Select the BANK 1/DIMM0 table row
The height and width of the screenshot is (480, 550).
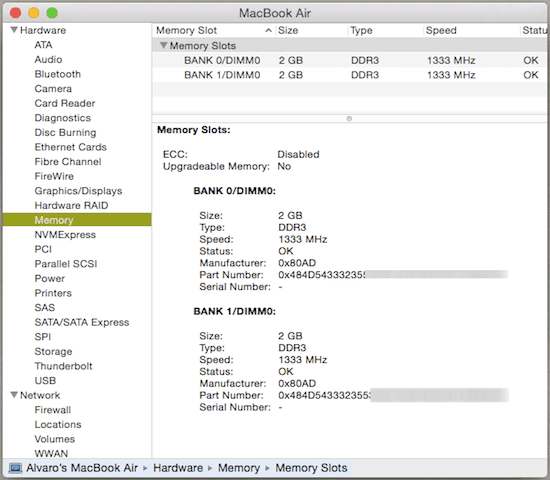349,75
